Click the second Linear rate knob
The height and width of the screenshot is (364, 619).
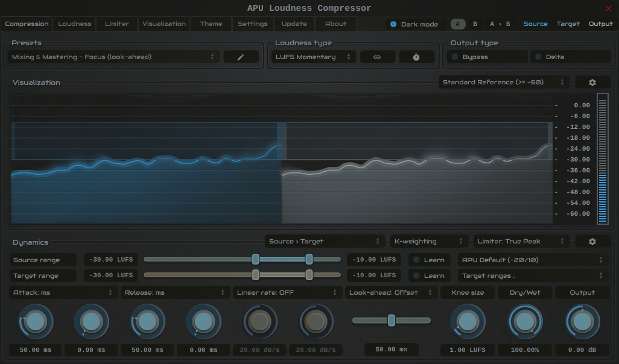click(x=316, y=322)
